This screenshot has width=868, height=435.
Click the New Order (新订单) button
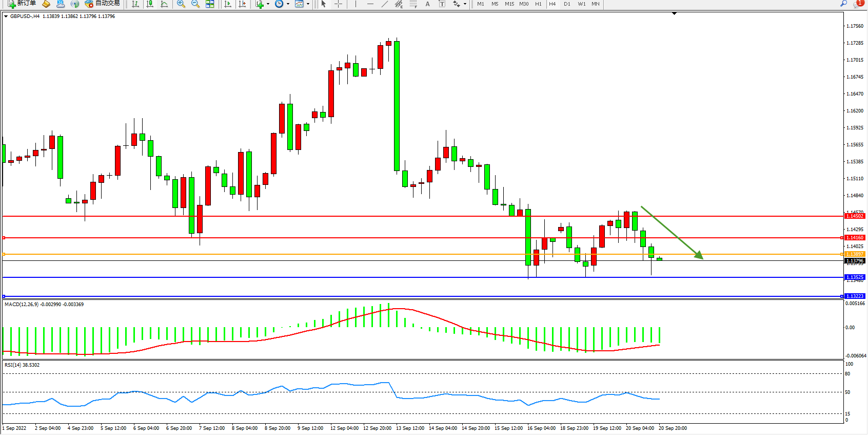pos(22,4)
